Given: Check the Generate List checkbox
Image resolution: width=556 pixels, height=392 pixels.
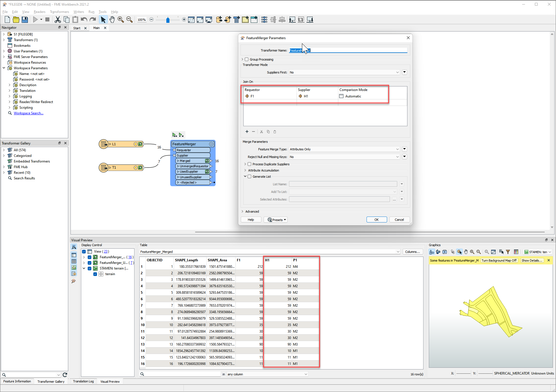Looking at the screenshot, I should tap(250, 177).
